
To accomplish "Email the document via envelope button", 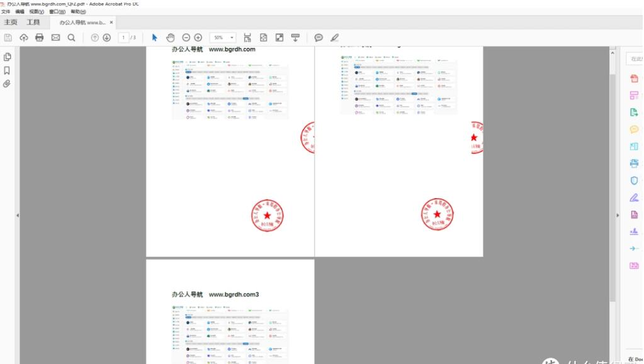I will click(55, 37).
